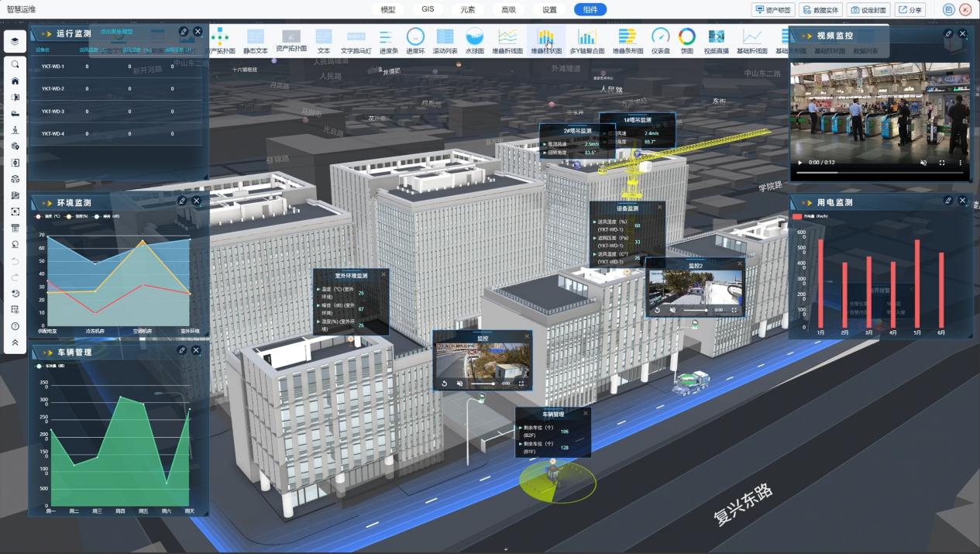Edit the 环境监测 panel with pencil icon

182,201
